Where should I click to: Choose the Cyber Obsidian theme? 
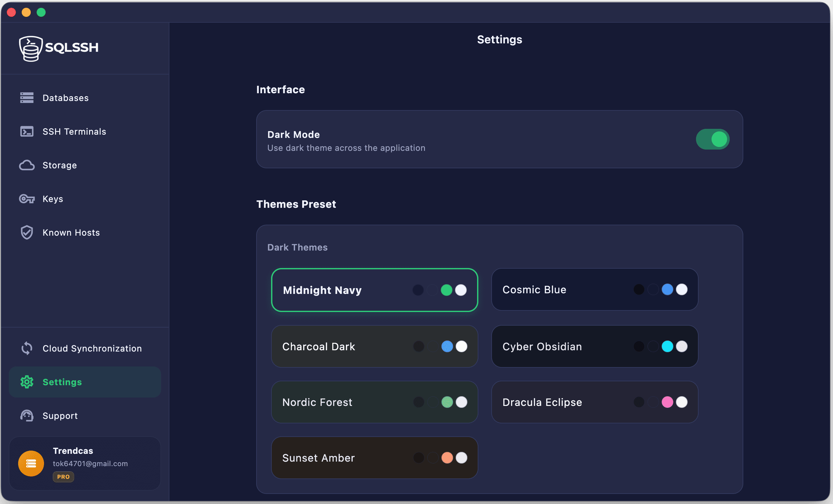click(x=595, y=346)
